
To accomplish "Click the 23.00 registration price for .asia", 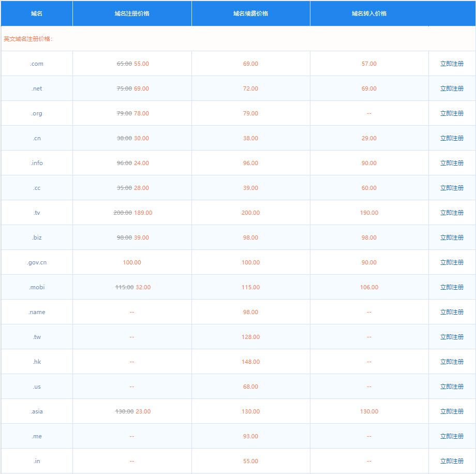I will click(143, 411).
